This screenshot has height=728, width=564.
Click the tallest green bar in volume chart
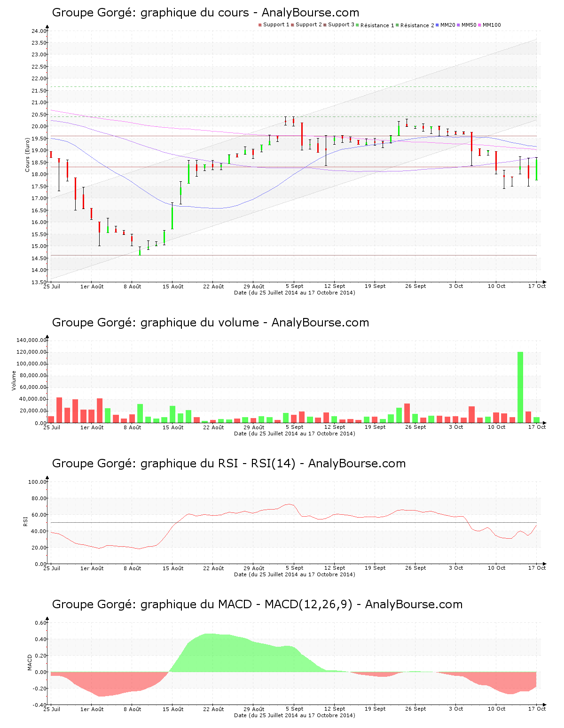[x=520, y=387]
